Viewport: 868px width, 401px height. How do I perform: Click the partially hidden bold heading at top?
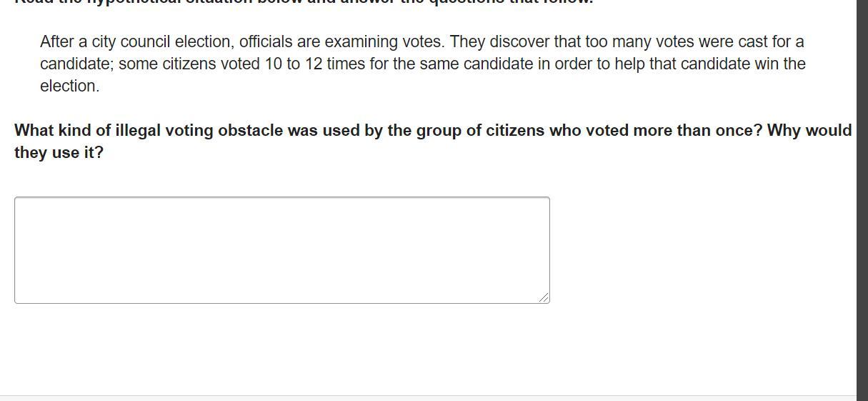coord(304,2)
